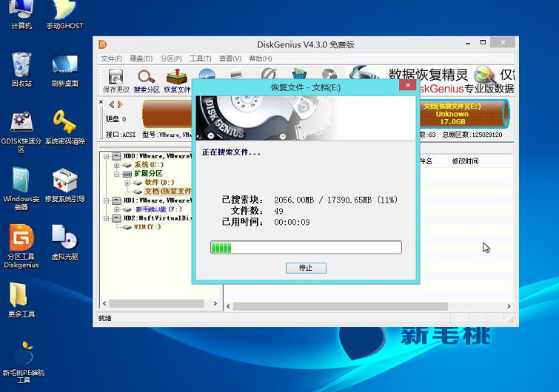This screenshot has height=392, width=559.
Task: Open the 硬盘(D) menu
Action: coord(141,58)
